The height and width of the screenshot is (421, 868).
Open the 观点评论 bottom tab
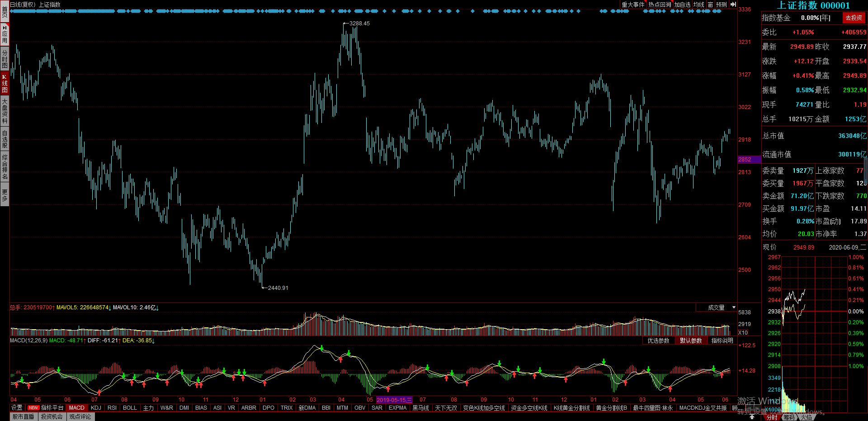click(80, 416)
